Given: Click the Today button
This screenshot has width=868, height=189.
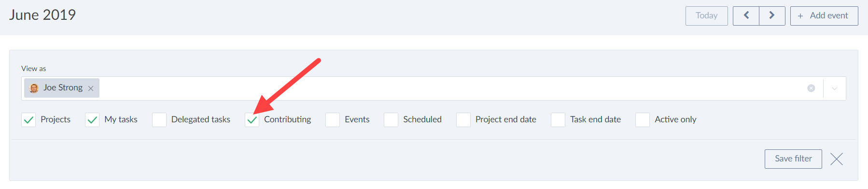Looking at the screenshot, I should click(x=707, y=16).
